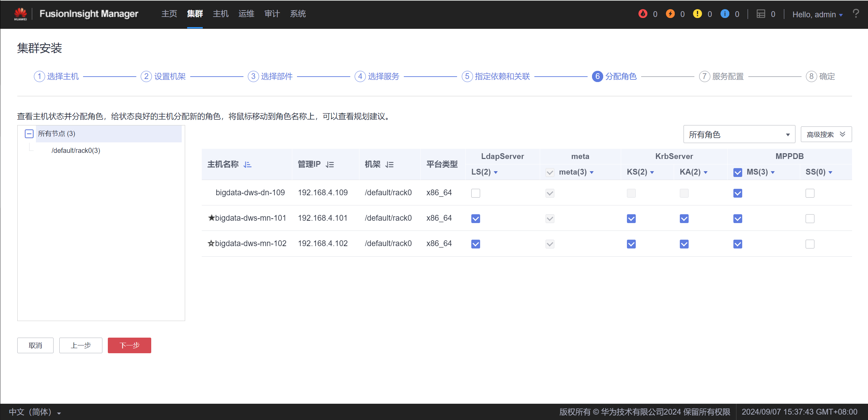Sort by management IP column icon

click(x=330, y=165)
